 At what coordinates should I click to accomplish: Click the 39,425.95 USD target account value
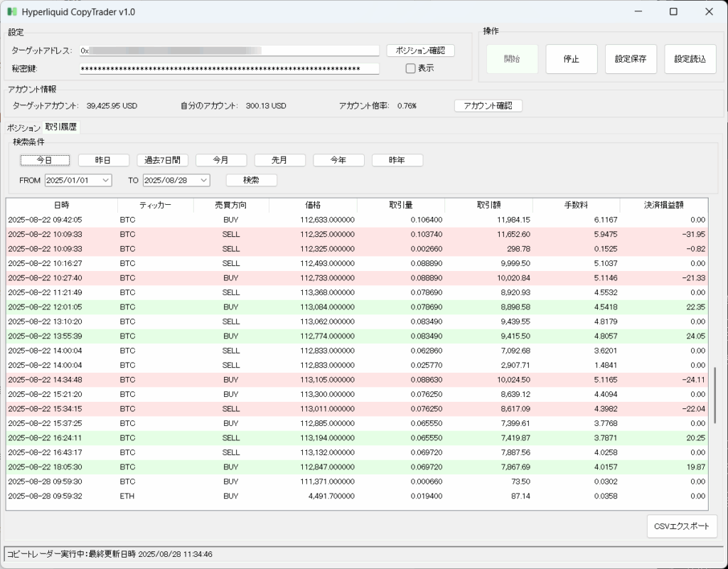coord(112,106)
